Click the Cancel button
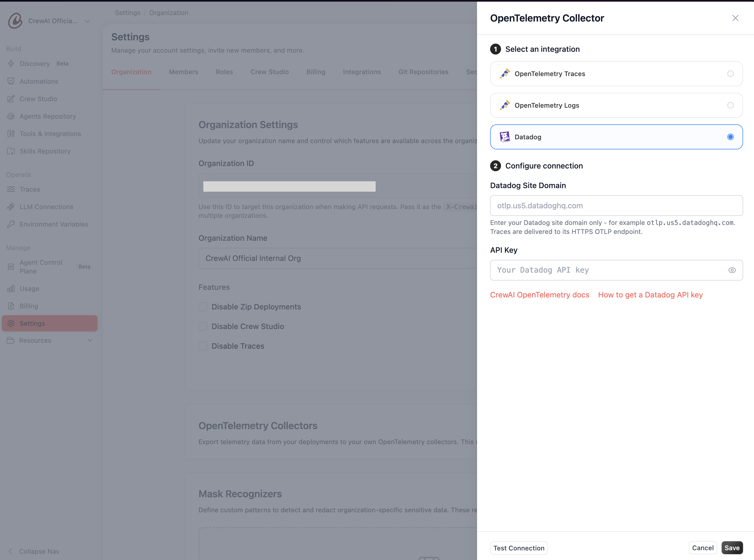 [x=702, y=548]
